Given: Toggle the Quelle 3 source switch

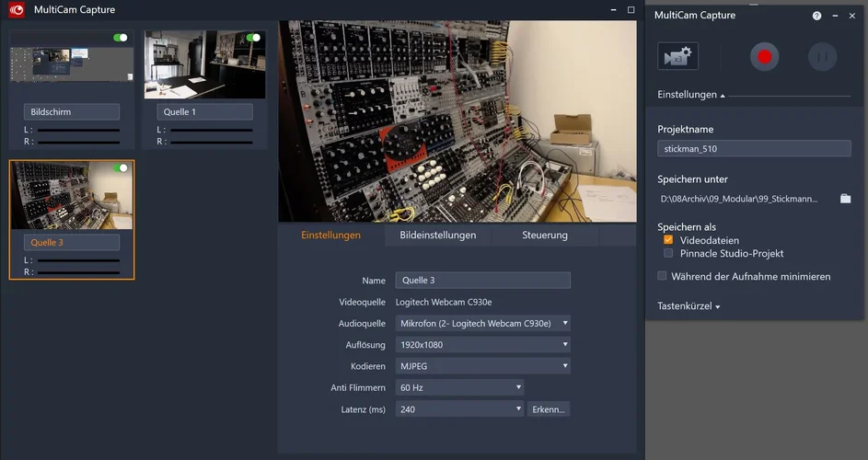Looking at the screenshot, I should point(121,167).
